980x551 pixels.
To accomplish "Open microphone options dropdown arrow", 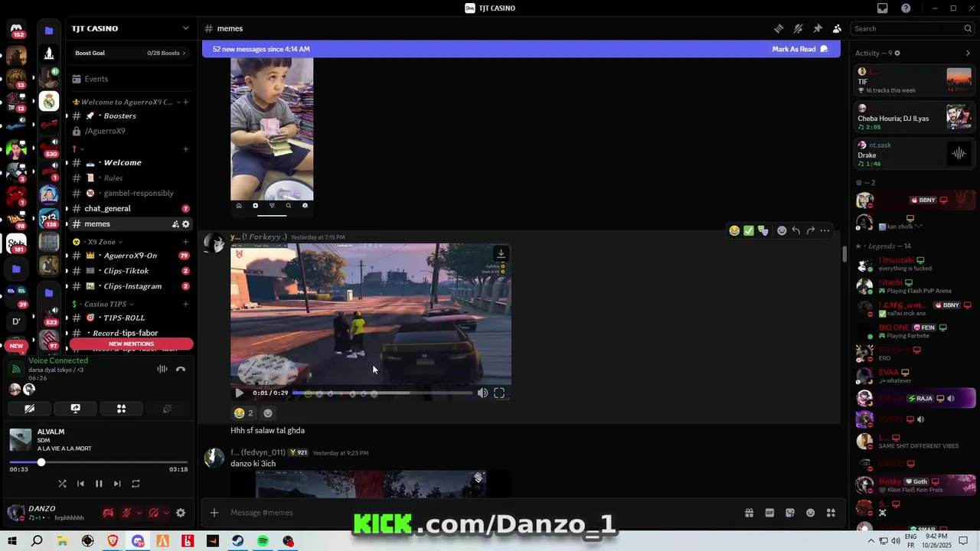I will pos(138,513).
